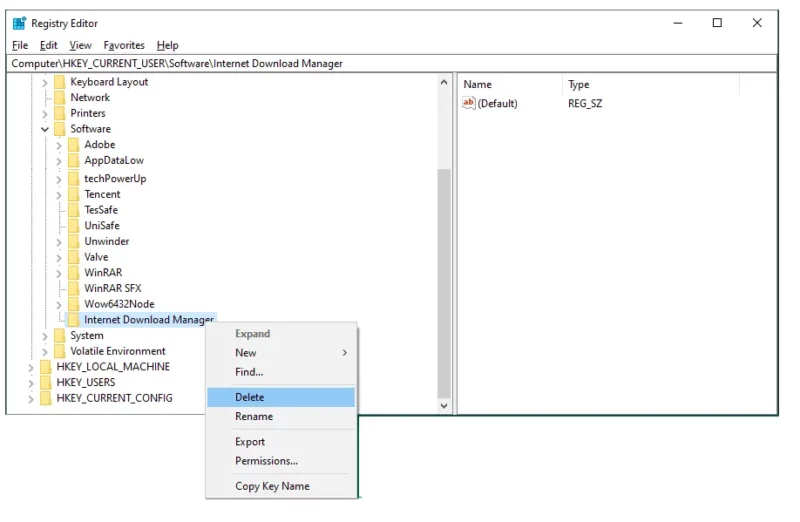The image size is (800, 522).
Task: Click the techPowerUp folder icon
Action: tap(74, 179)
